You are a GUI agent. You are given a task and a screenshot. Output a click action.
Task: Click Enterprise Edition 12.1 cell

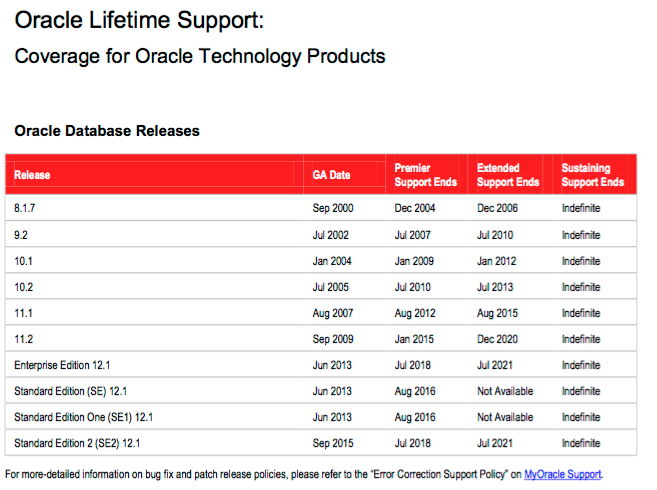(62, 365)
